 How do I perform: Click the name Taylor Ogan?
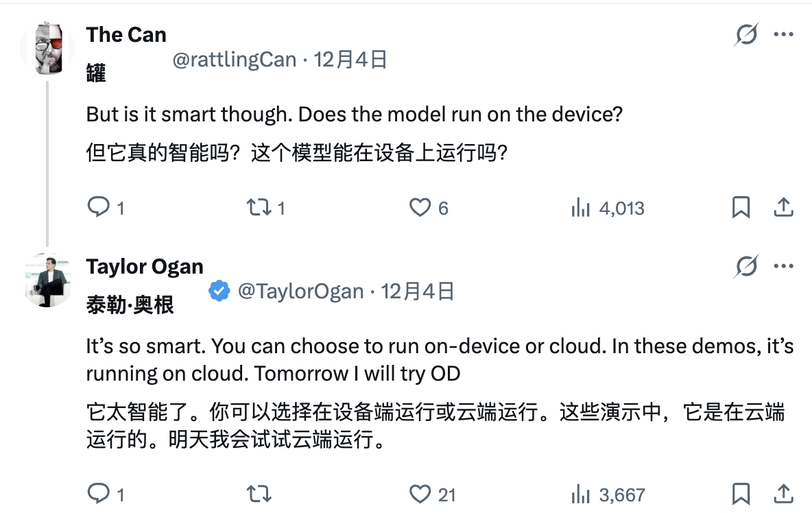pos(144,266)
